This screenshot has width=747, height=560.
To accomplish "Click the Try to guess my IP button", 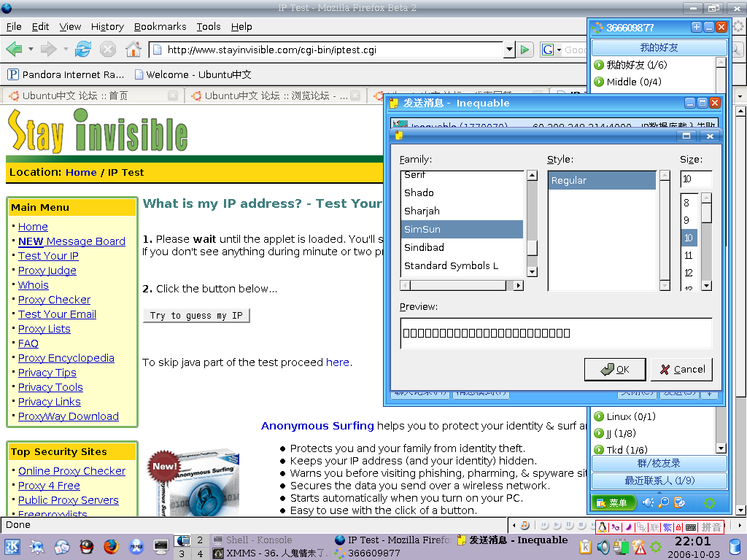I will [x=196, y=316].
